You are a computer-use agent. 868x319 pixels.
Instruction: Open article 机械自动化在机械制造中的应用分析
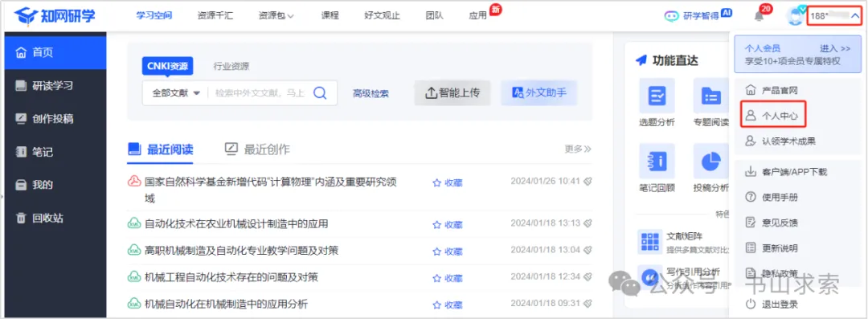[x=227, y=304]
